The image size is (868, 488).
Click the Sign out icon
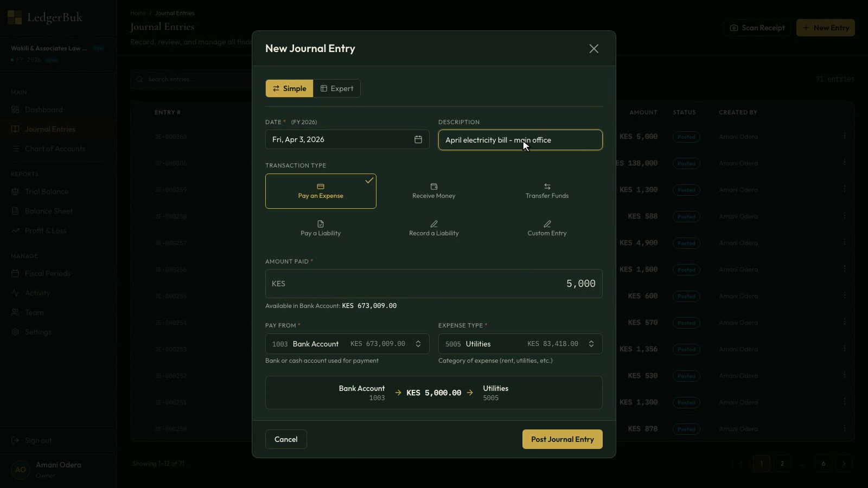tap(15, 440)
